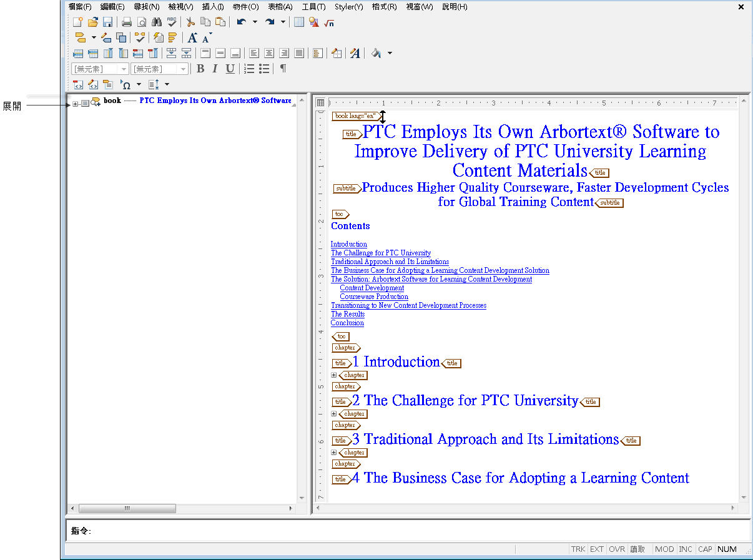Click the Open folder icon

[93, 22]
